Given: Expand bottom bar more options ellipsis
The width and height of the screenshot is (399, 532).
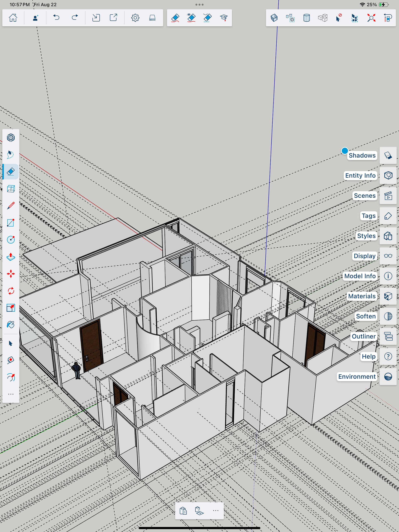Looking at the screenshot, I should click(x=216, y=511).
